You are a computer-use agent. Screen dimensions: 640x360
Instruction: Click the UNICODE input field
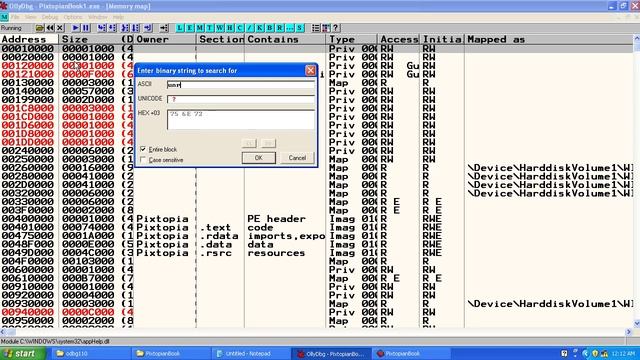pos(241,99)
